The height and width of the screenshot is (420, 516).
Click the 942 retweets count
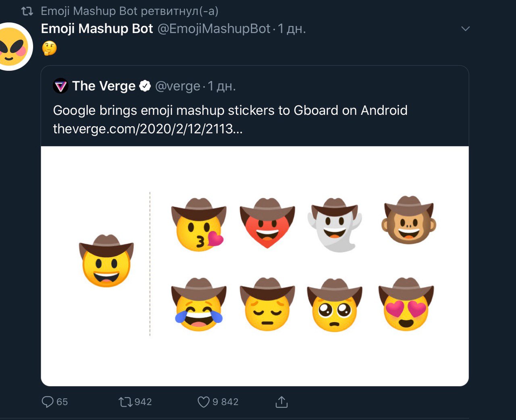click(143, 402)
